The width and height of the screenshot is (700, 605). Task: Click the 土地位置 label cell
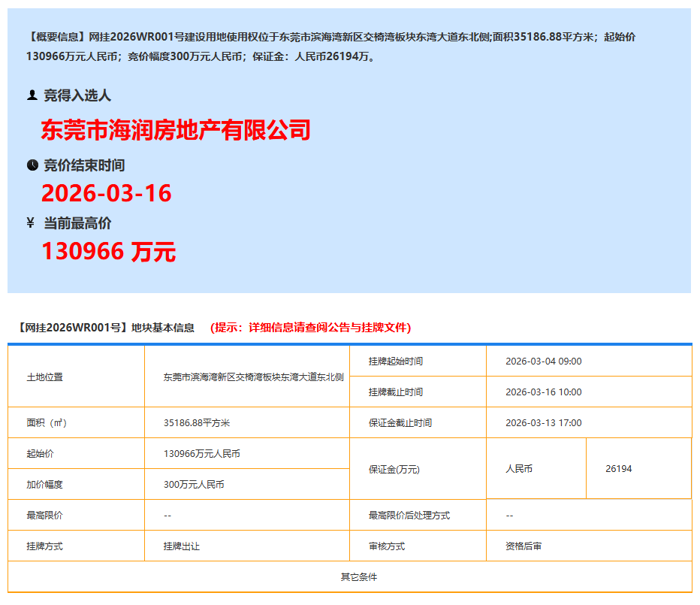(x=45, y=377)
